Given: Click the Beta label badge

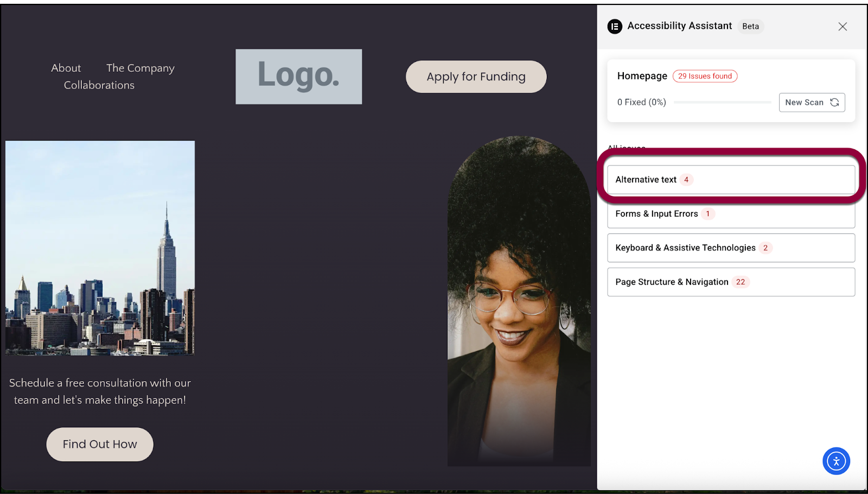Looking at the screenshot, I should coord(750,27).
